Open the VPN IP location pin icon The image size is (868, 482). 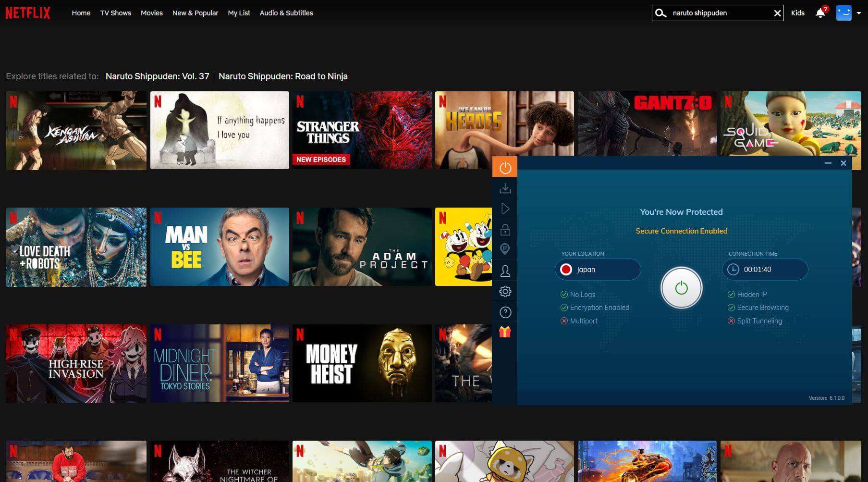click(x=505, y=249)
